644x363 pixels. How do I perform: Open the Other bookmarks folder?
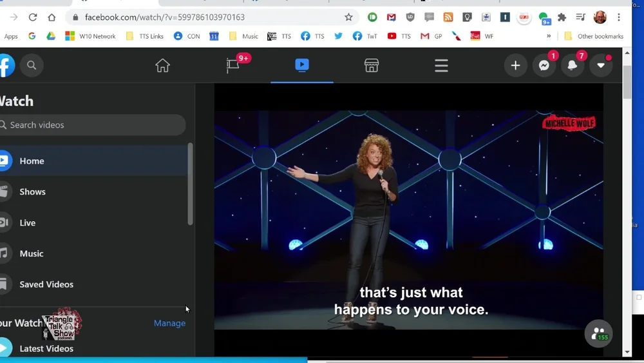[594, 36]
